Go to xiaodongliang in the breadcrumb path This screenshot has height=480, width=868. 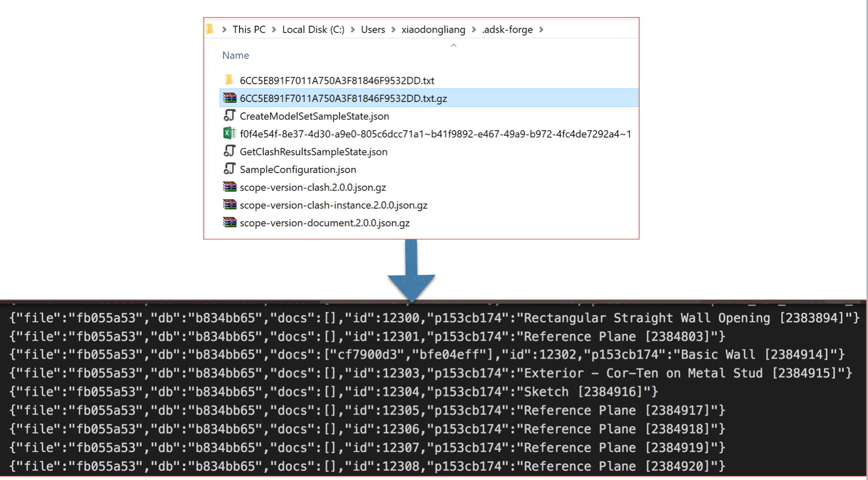pos(433,29)
